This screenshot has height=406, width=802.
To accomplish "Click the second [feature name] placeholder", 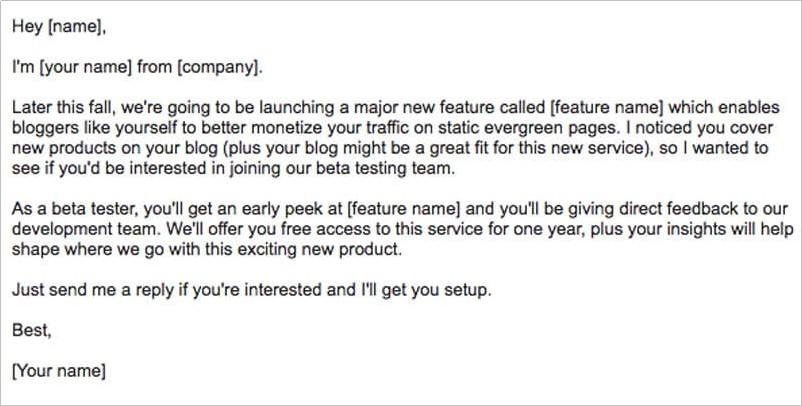I will [404, 209].
